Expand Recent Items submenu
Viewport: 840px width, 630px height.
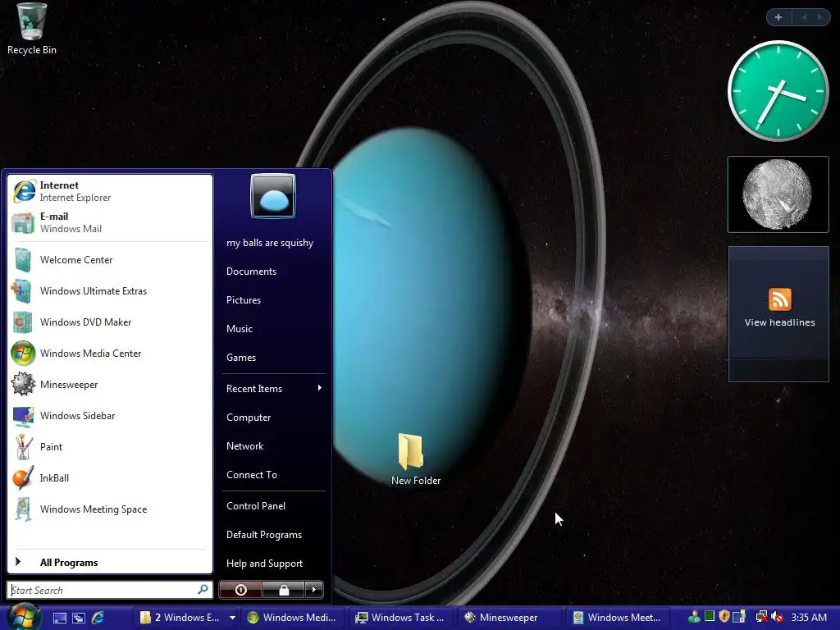pos(274,388)
